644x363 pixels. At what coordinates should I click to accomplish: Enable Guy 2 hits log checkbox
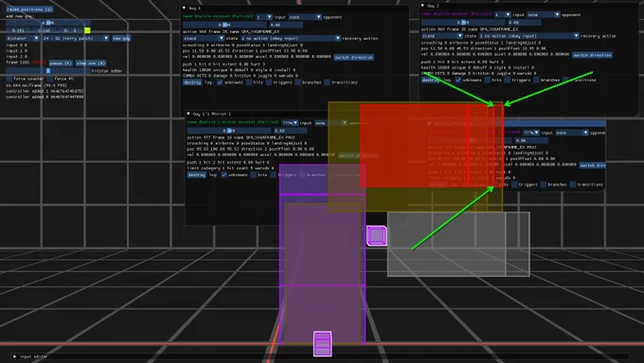pyautogui.click(x=488, y=80)
